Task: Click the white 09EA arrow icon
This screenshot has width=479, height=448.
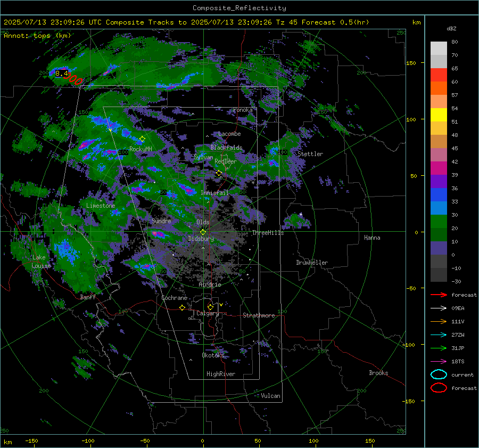Action: (439, 308)
